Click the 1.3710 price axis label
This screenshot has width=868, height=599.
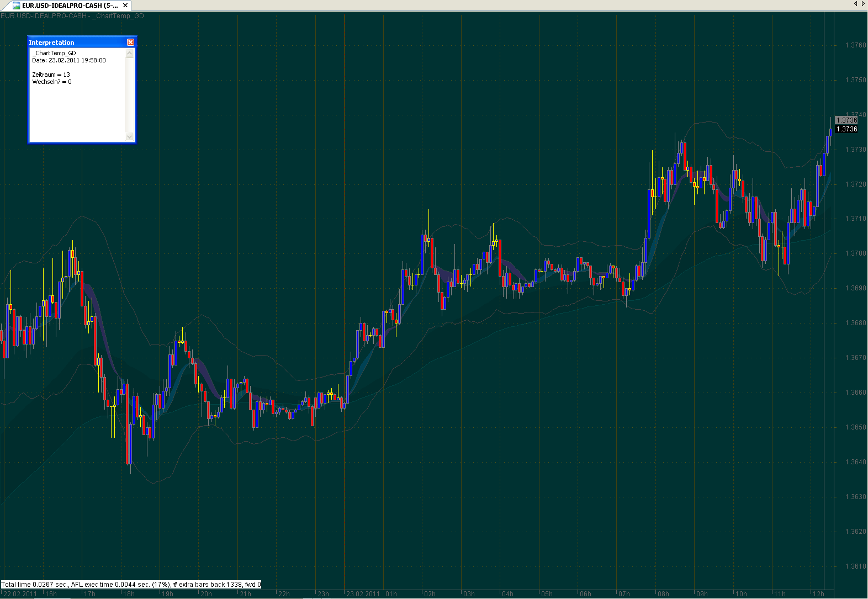[x=855, y=219]
